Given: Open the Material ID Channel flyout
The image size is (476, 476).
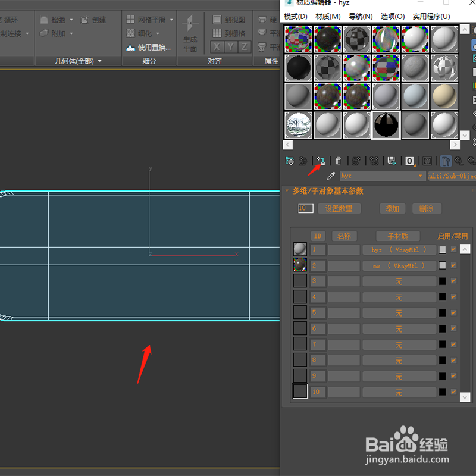Looking at the screenshot, I should 409,161.
